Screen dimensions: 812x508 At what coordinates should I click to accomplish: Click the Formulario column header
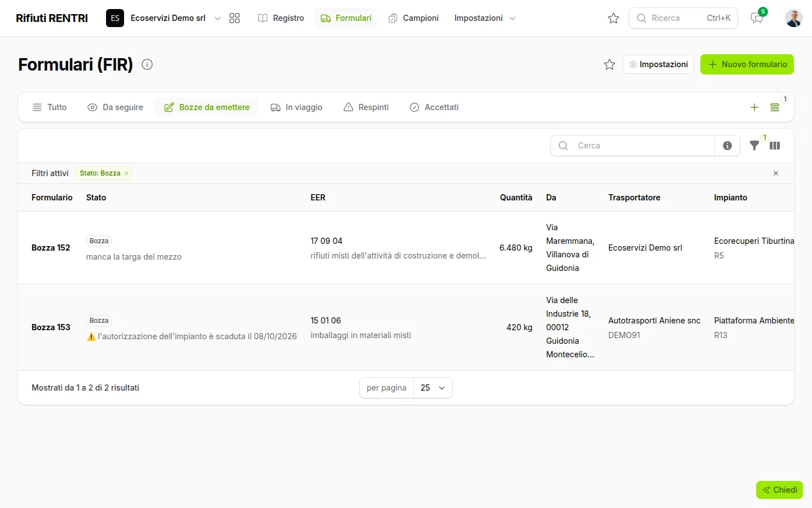[x=52, y=198]
